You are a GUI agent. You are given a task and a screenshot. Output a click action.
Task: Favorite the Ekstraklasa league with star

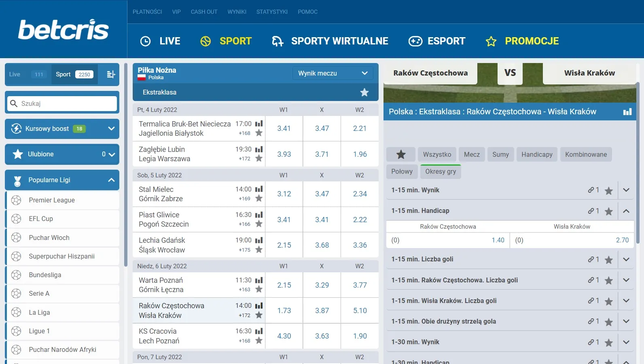[x=364, y=93]
